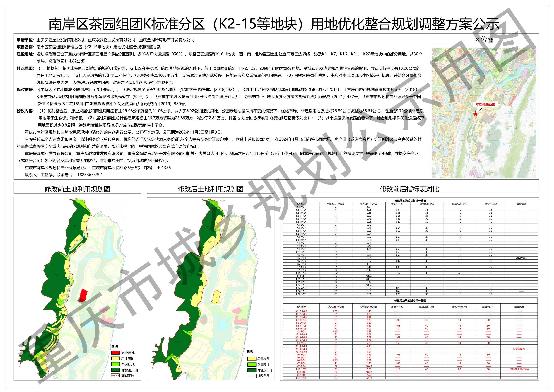This screenshot has width=554, height=392.
Task: Click parcel K3-19/04 in the before table
Action: pyautogui.click(x=301, y=222)
